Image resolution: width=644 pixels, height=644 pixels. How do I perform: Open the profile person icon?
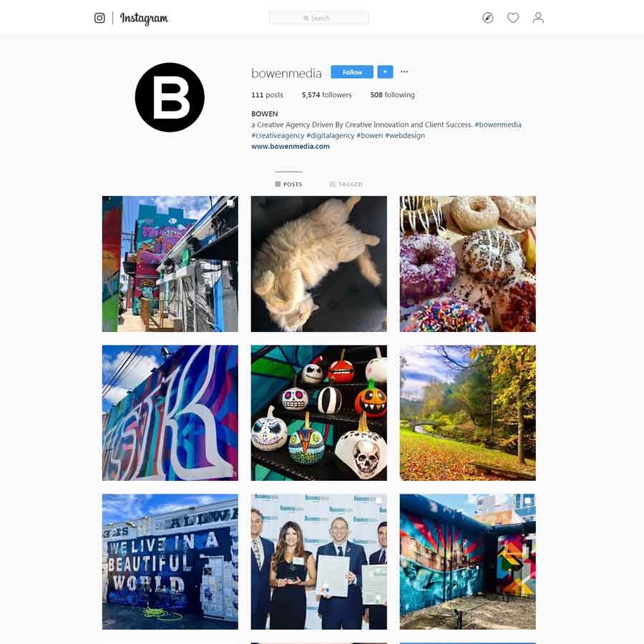[538, 18]
